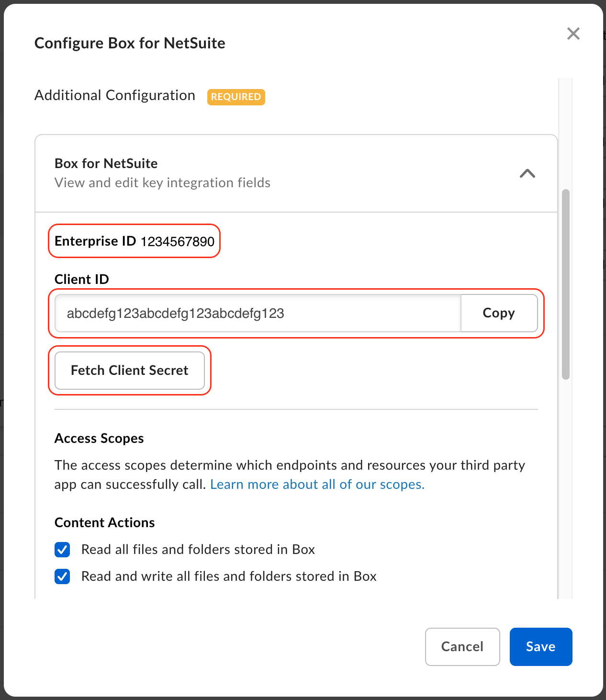Cancel the configuration changes
Viewport: 606px width, 700px height.
[462, 647]
